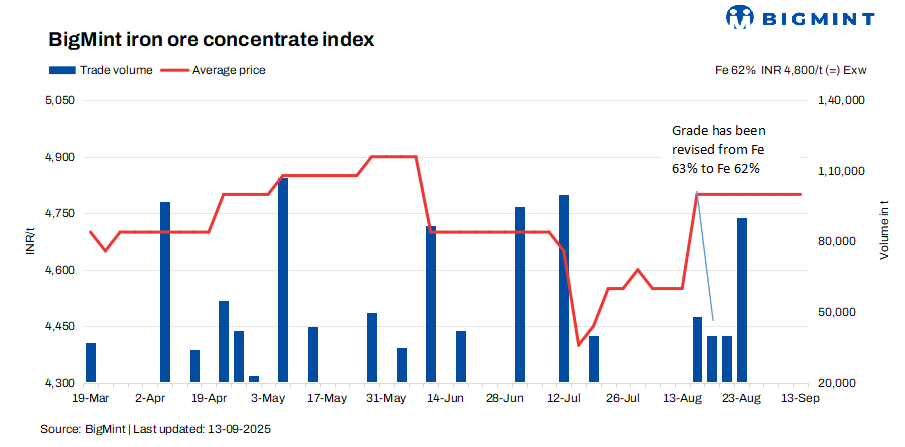This screenshot has width=905, height=447.
Task: Toggle the Average price legend label
Action: [228, 70]
